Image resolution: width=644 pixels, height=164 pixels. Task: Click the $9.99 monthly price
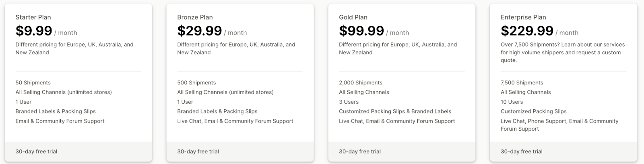34,31
